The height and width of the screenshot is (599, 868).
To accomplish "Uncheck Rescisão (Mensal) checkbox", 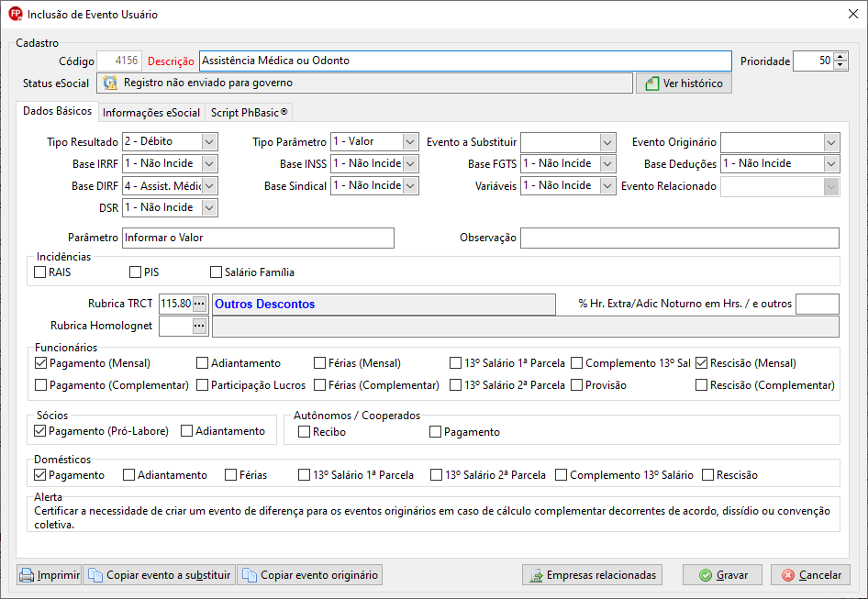I will [x=701, y=363].
